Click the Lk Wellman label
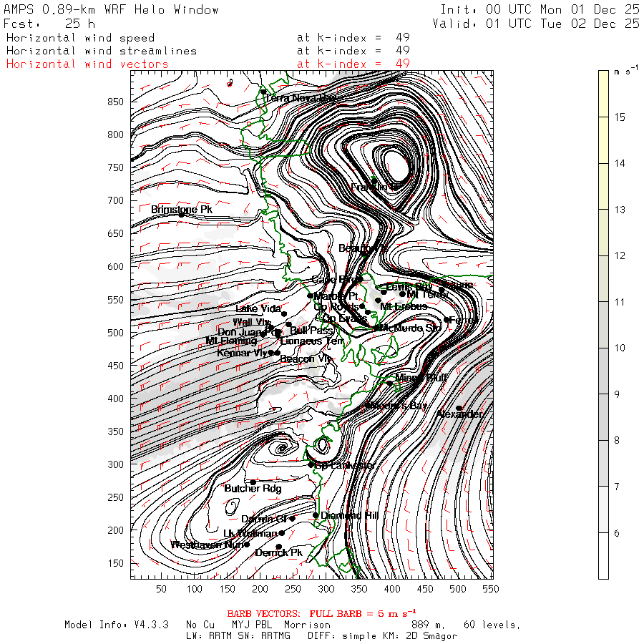This screenshot has height=644, width=644. [250, 533]
